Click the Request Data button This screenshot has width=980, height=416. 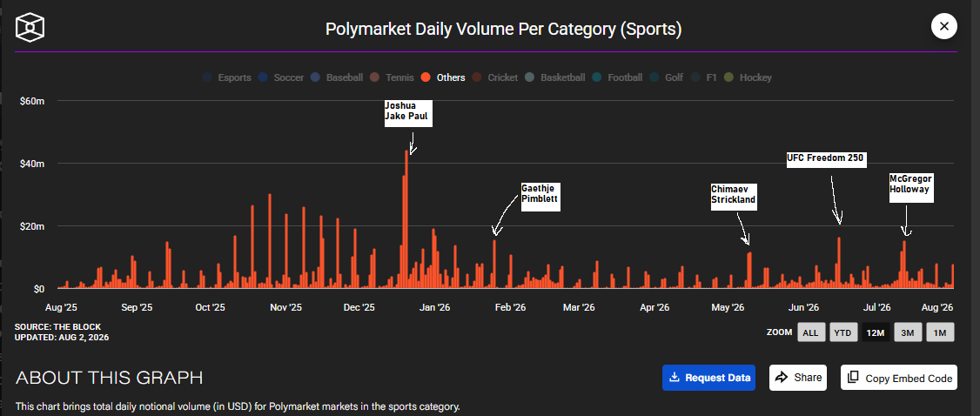pyautogui.click(x=708, y=378)
